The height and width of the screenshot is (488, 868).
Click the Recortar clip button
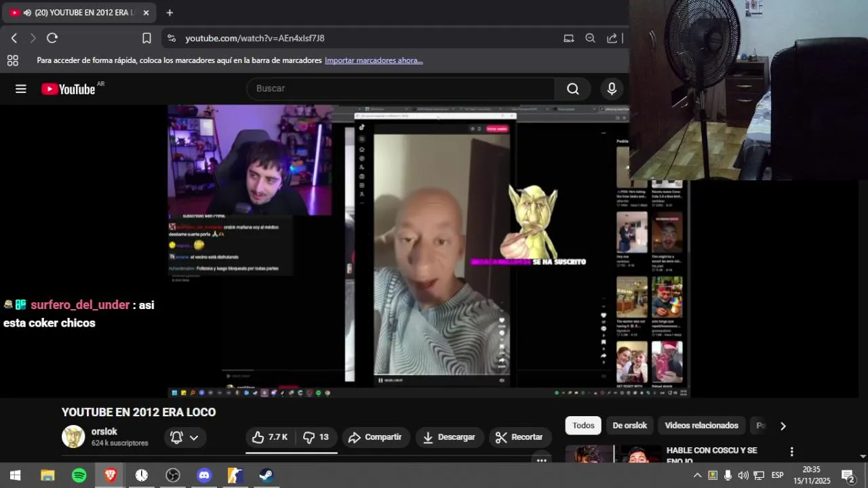point(519,437)
